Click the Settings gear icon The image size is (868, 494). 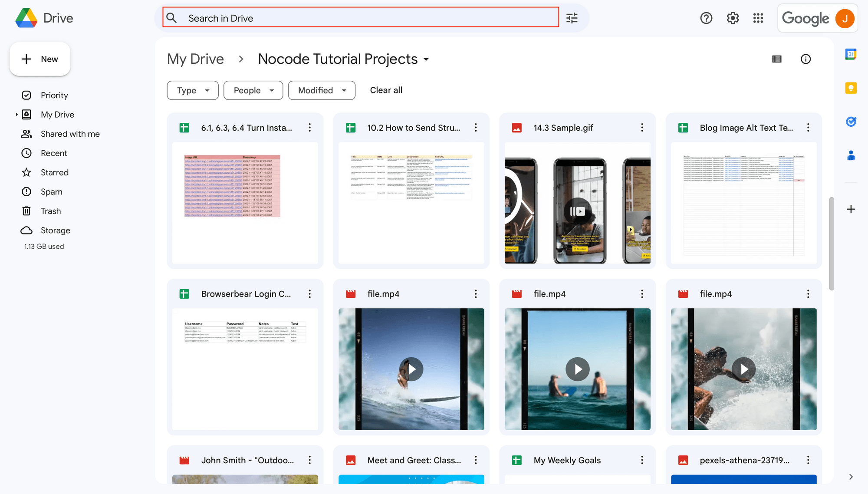click(x=733, y=17)
